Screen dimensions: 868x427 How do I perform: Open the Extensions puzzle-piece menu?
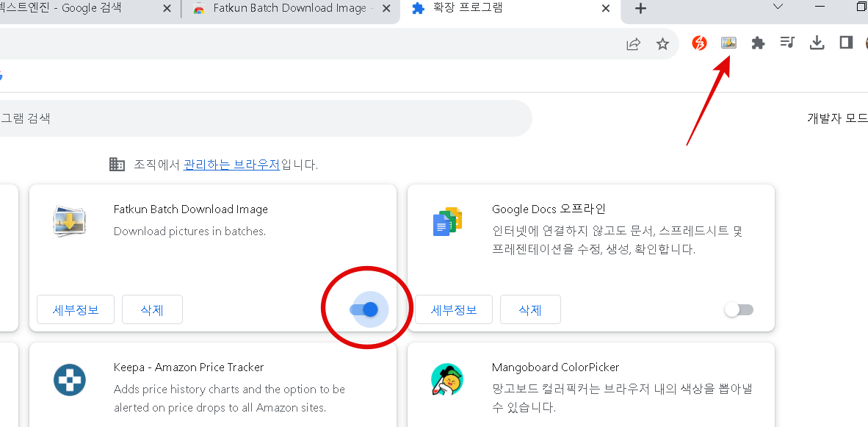click(758, 43)
